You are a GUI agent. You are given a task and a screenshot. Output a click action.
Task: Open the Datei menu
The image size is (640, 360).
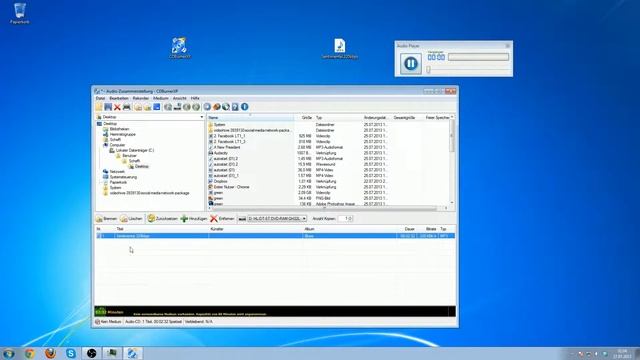coord(100,98)
